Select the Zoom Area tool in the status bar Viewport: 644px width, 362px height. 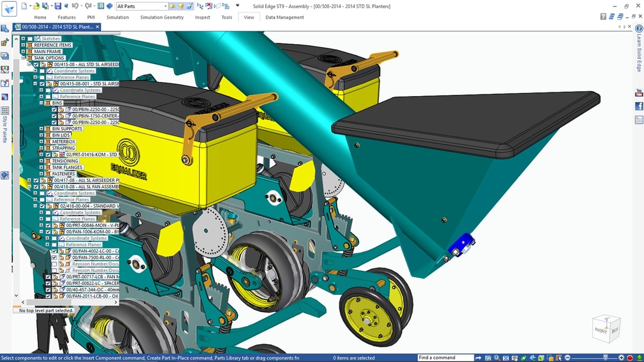[488, 358]
